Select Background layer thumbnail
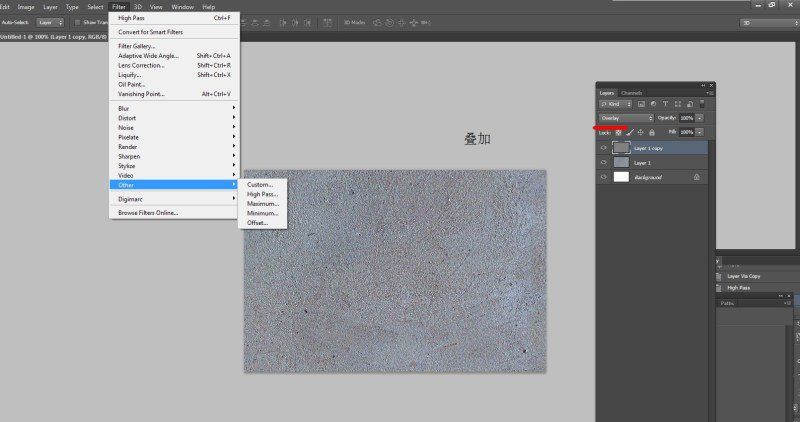This screenshot has height=422, width=800. click(621, 177)
